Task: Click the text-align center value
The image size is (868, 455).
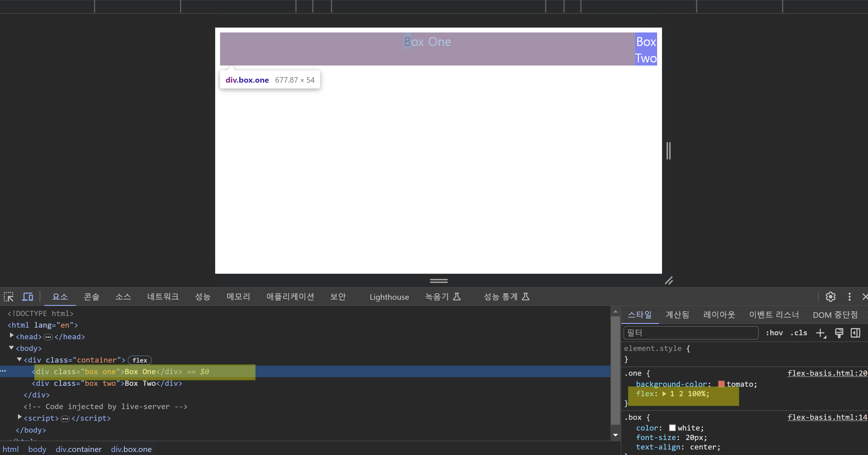Action: pos(703,447)
